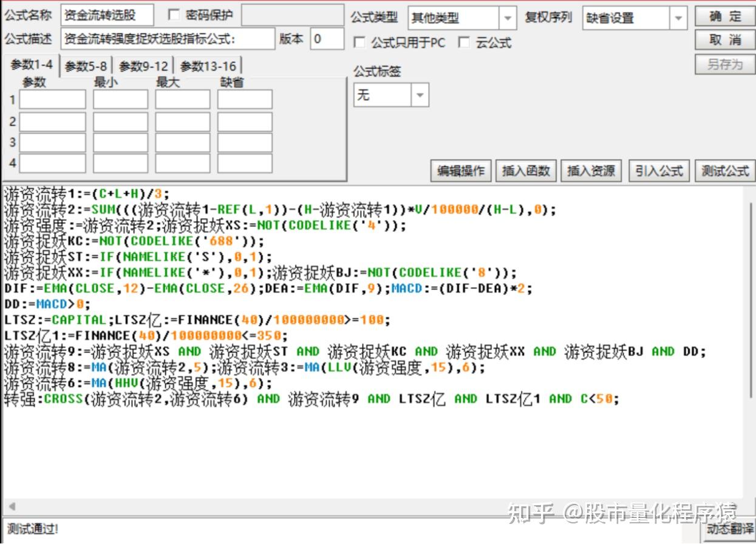The image size is (756, 544).
Task: Click the 另存为 save-as button
Action: [724, 64]
